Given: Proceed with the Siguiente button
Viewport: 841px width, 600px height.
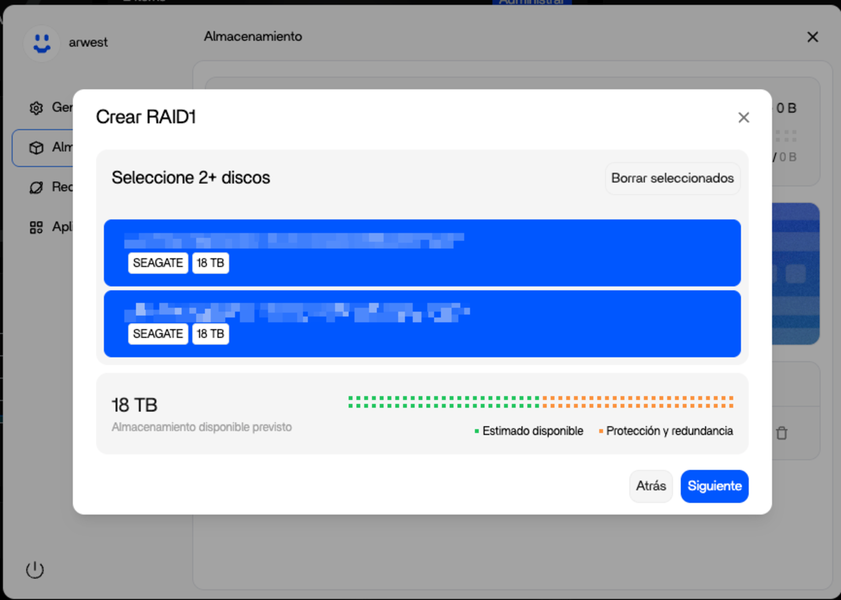Looking at the screenshot, I should [x=714, y=486].
